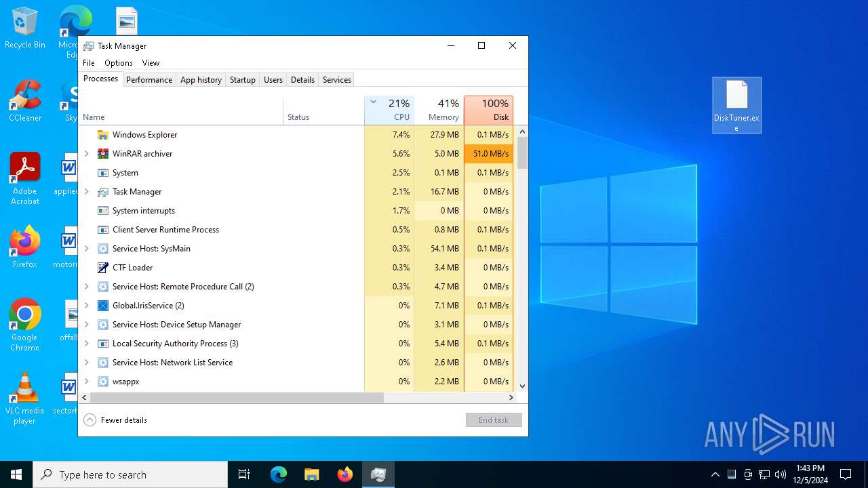This screenshot has height=488, width=868.
Task: Switch to the App history tab
Action: pyautogui.click(x=201, y=80)
